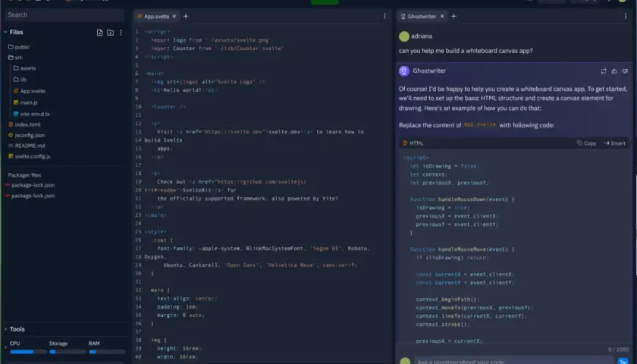Viewport: 637px width, 364px height.
Task: Click the 'Packager files' heading
Action: [x=24, y=175]
